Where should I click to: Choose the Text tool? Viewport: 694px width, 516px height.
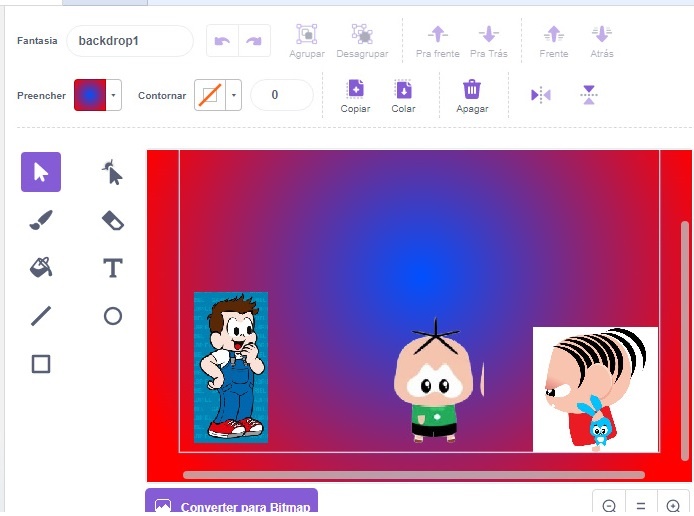click(112, 268)
